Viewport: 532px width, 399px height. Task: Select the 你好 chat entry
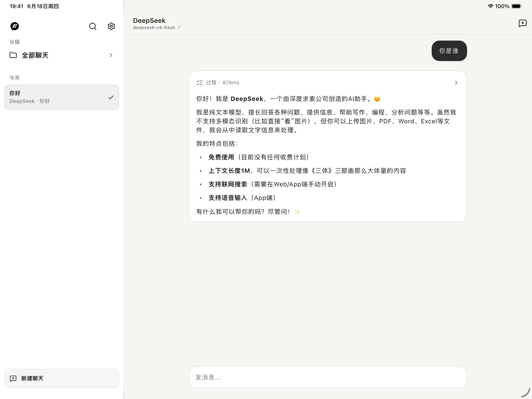click(62, 97)
